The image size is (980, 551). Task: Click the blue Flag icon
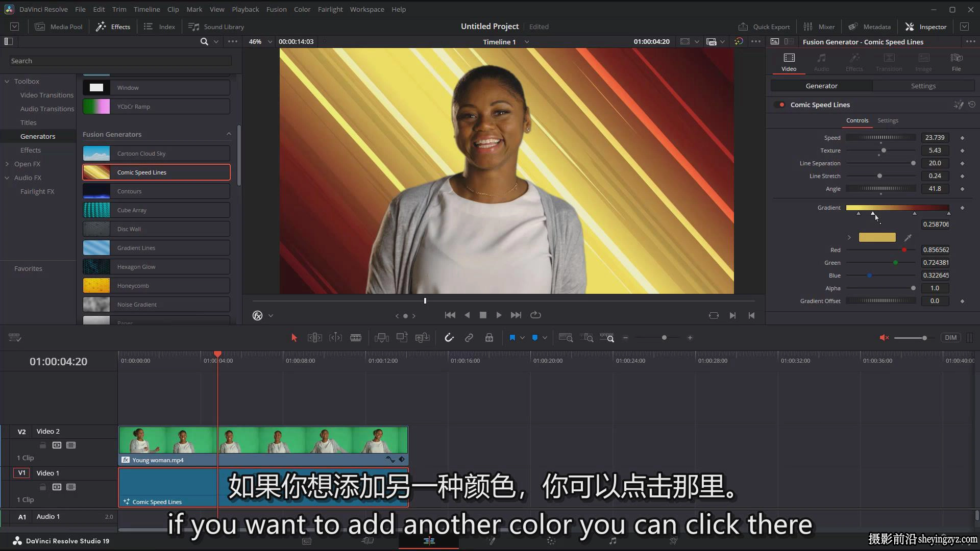512,338
